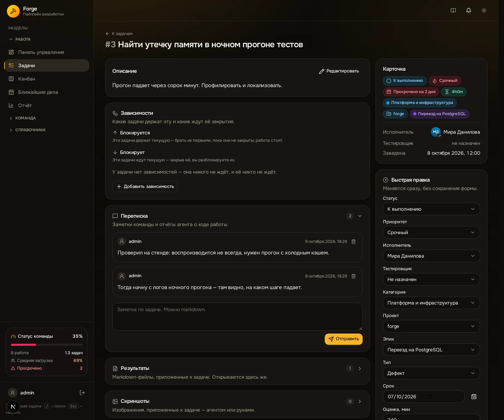Toggle light theme sun icon
Viewport: 504px width, 420px height.
point(484,10)
